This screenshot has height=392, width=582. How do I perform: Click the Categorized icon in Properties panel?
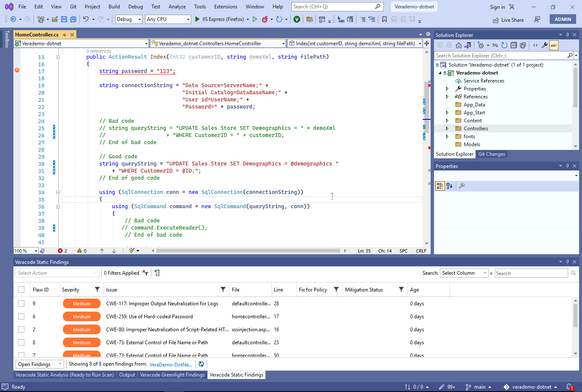[x=440, y=186]
